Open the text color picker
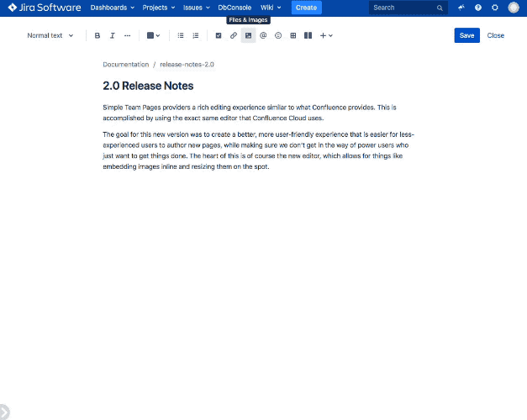 (153, 35)
